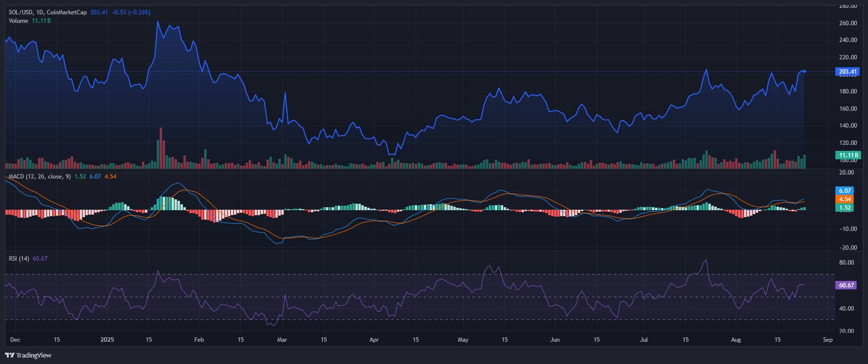Click the orange 4.54 signal tag
The width and height of the screenshot is (868, 364).
coord(845,199)
